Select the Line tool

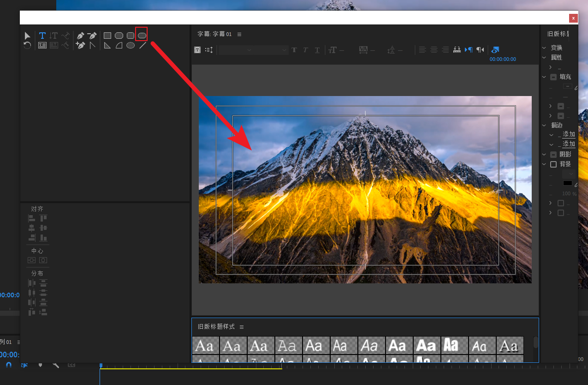click(143, 45)
